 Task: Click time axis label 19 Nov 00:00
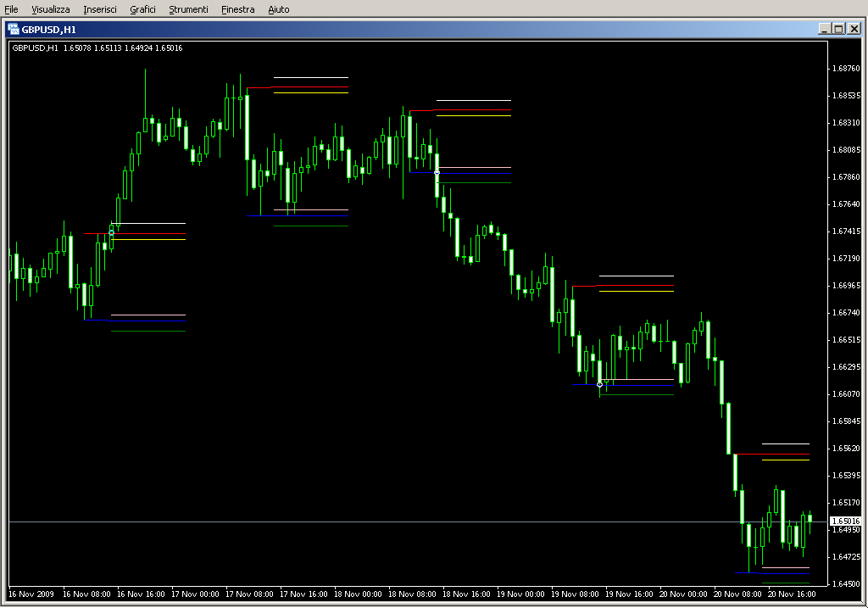pos(521,594)
